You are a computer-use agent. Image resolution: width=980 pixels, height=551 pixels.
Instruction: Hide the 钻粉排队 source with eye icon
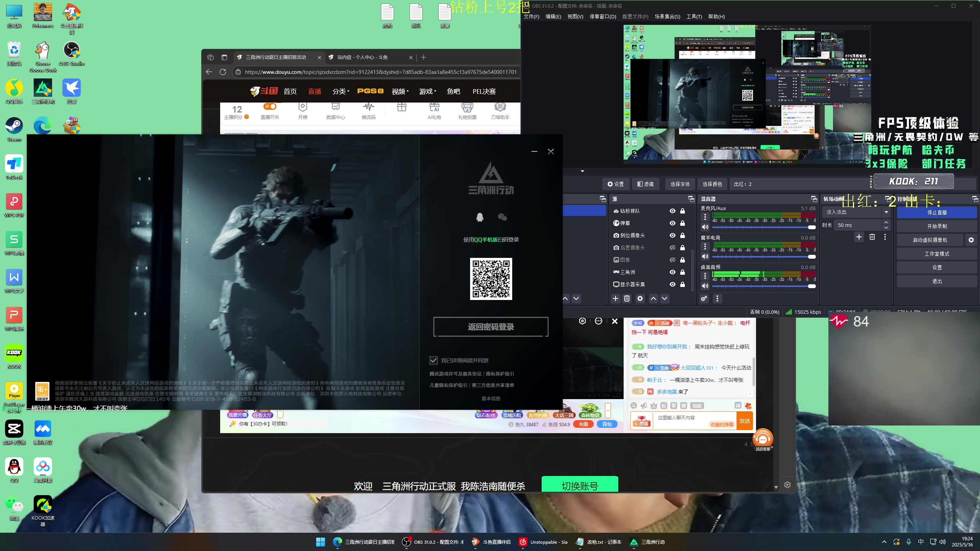pyautogui.click(x=672, y=211)
